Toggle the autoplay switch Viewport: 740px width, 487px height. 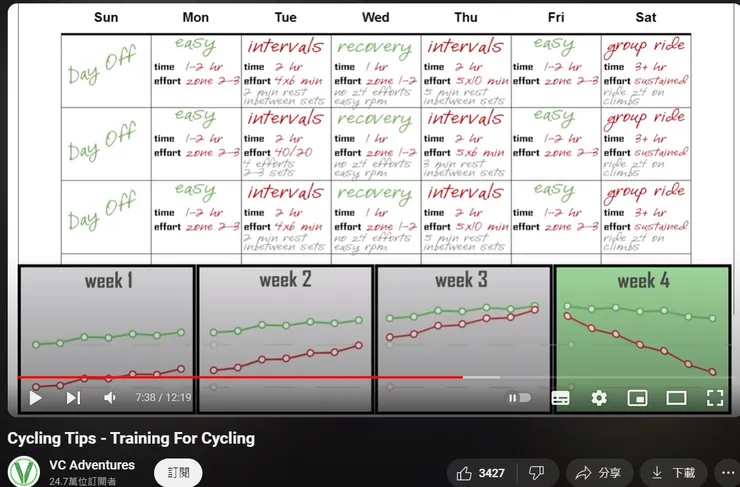click(x=519, y=398)
